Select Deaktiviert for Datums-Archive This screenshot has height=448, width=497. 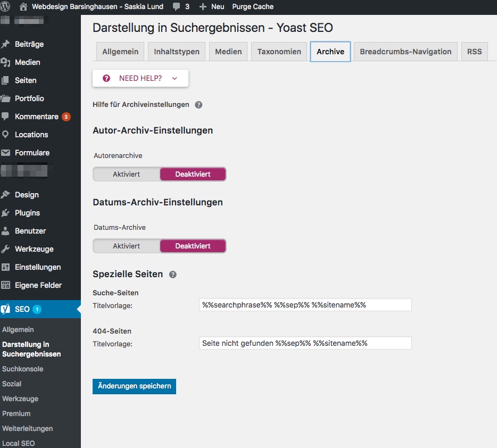(x=193, y=246)
